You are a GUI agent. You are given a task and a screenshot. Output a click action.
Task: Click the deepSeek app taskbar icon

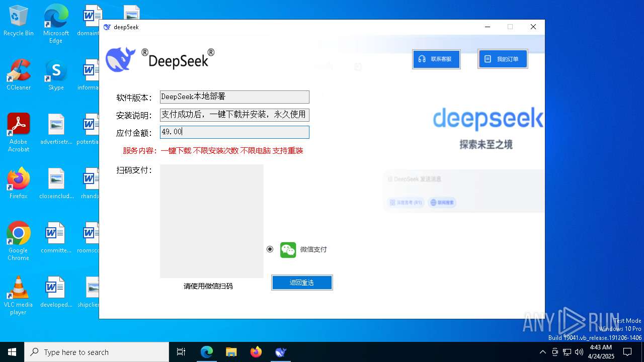(281, 352)
